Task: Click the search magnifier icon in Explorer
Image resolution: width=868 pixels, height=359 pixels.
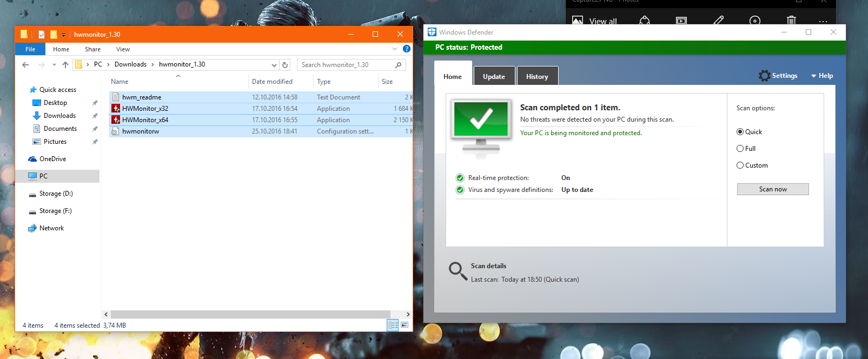Action: (x=399, y=65)
